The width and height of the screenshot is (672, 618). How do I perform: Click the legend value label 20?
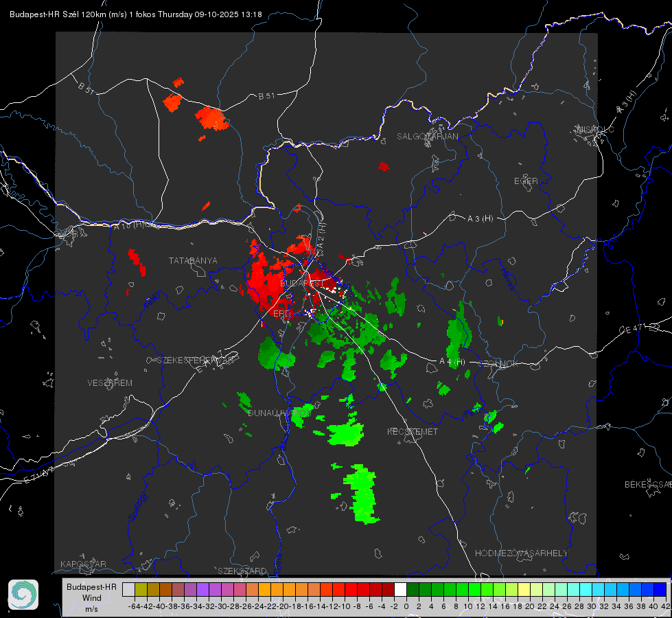[530, 606]
